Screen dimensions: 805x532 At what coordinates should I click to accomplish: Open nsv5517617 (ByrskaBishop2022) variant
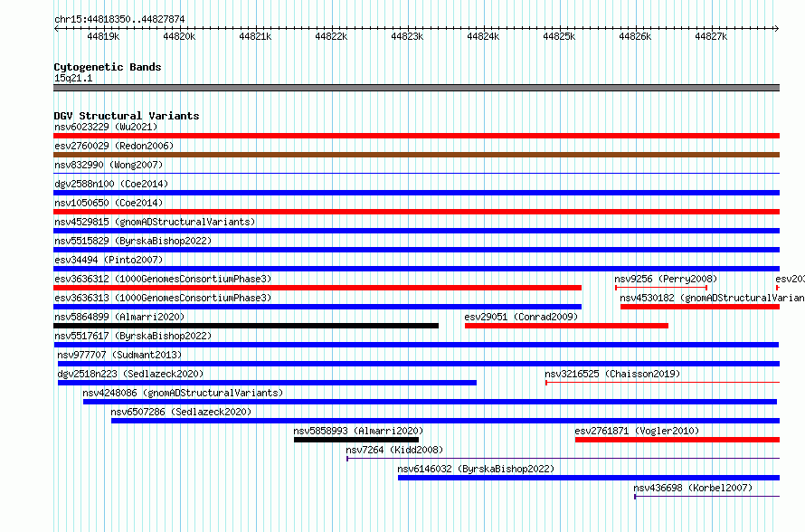(x=133, y=336)
